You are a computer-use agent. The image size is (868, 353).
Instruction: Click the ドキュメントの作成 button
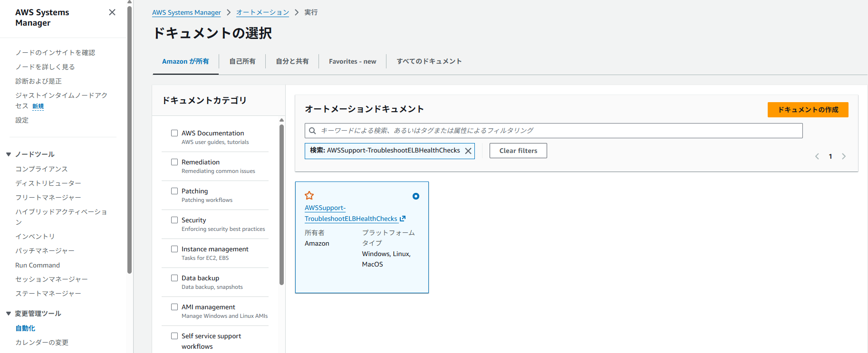(x=808, y=110)
